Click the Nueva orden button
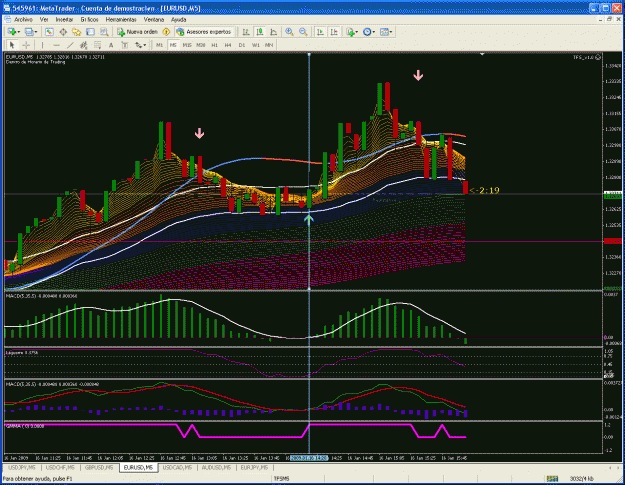 (138, 32)
